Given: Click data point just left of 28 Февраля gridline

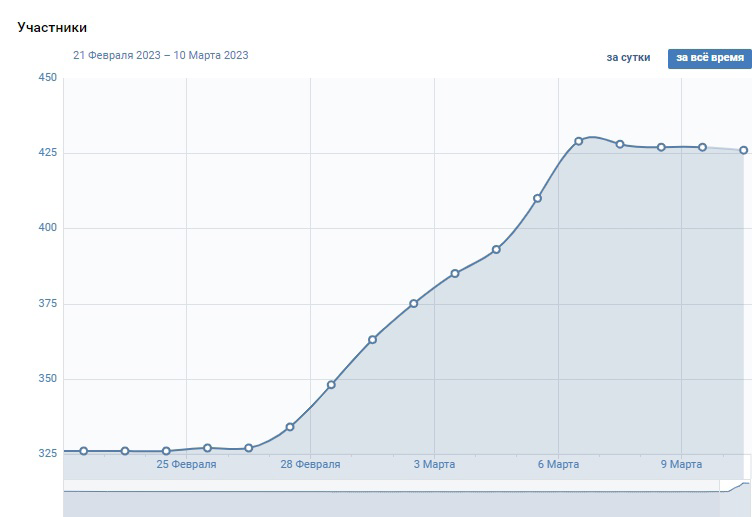Looking at the screenshot, I should coord(290,427).
